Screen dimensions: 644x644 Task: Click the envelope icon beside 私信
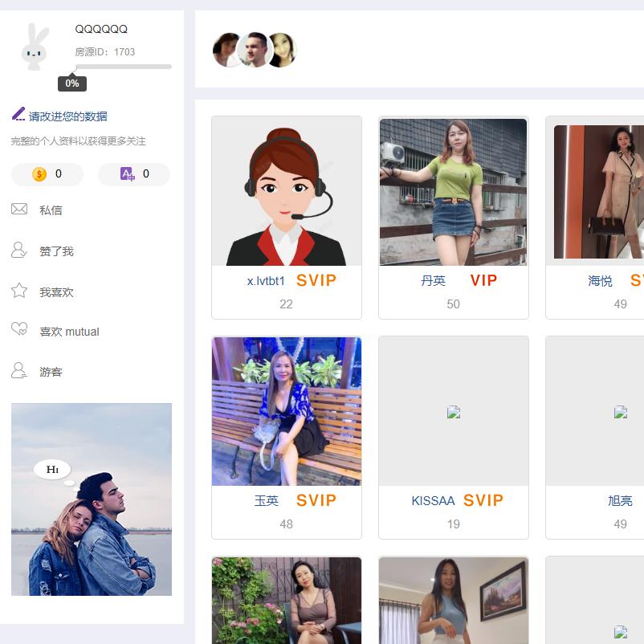(x=19, y=210)
